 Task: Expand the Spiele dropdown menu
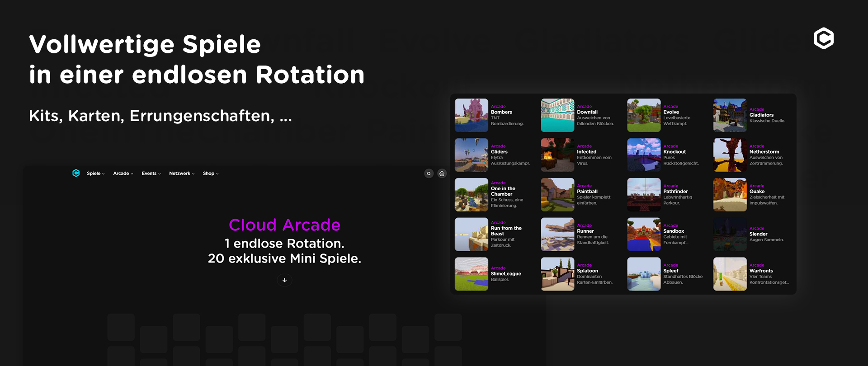pos(96,174)
